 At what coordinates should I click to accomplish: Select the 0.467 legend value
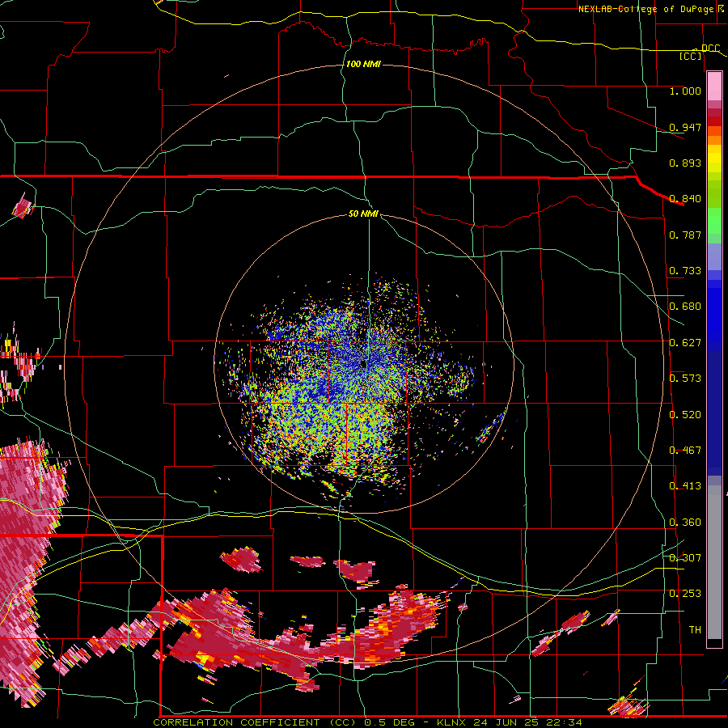[x=685, y=451]
